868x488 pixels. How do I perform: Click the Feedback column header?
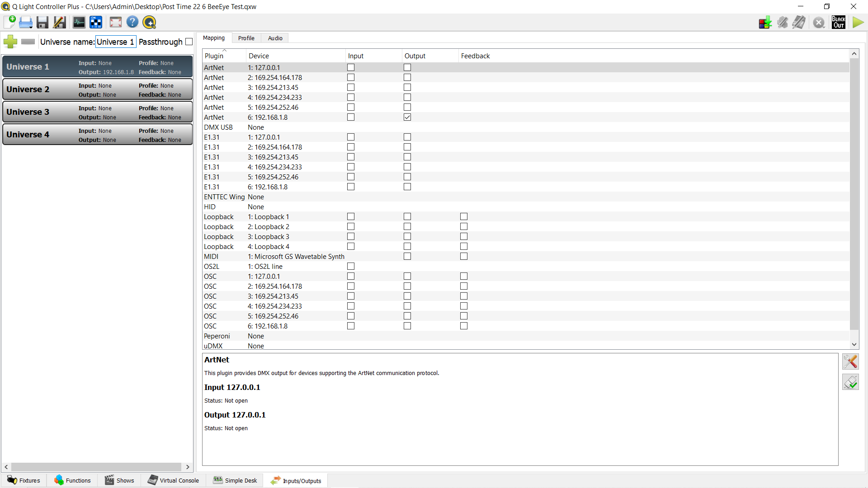click(654, 56)
